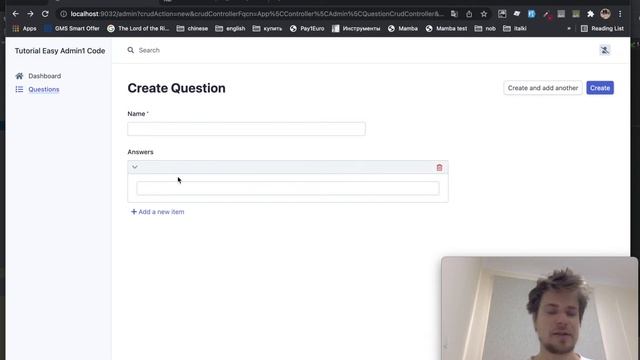Open the browser profile avatar
This screenshot has height=360, width=640.
[605, 14]
